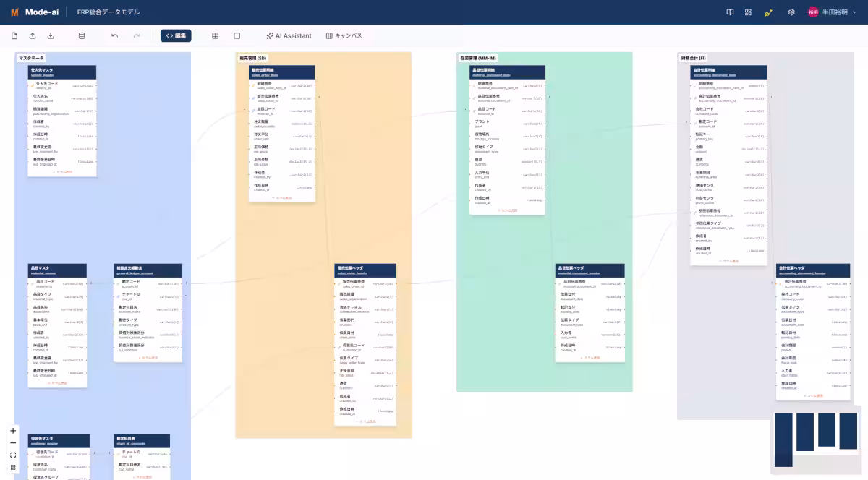Image resolution: width=868 pixels, height=480 pixels.
Task: Open the AI Assistant panel
Action: click(289, 35)
